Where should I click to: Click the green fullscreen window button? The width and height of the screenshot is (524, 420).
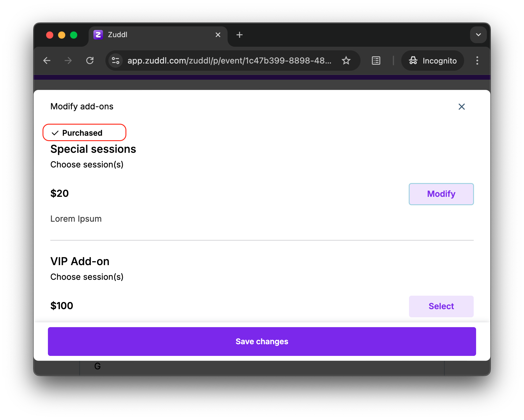pos(74,35)
